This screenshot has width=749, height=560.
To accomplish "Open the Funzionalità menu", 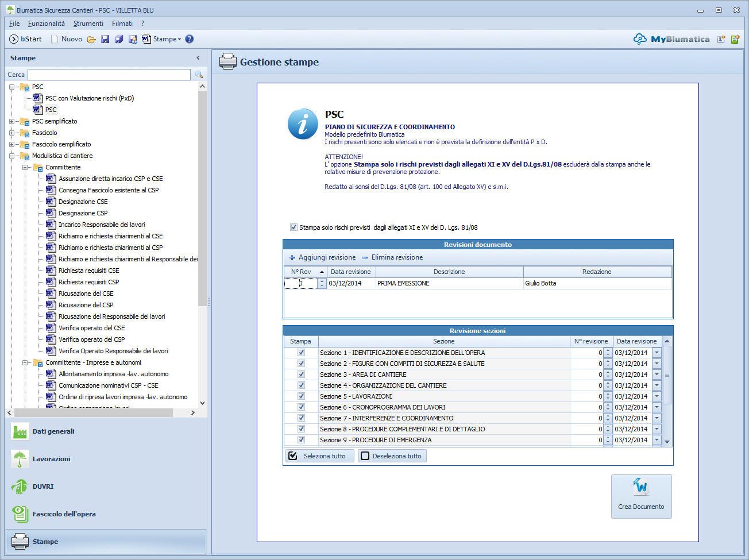I will coord(46,24).
